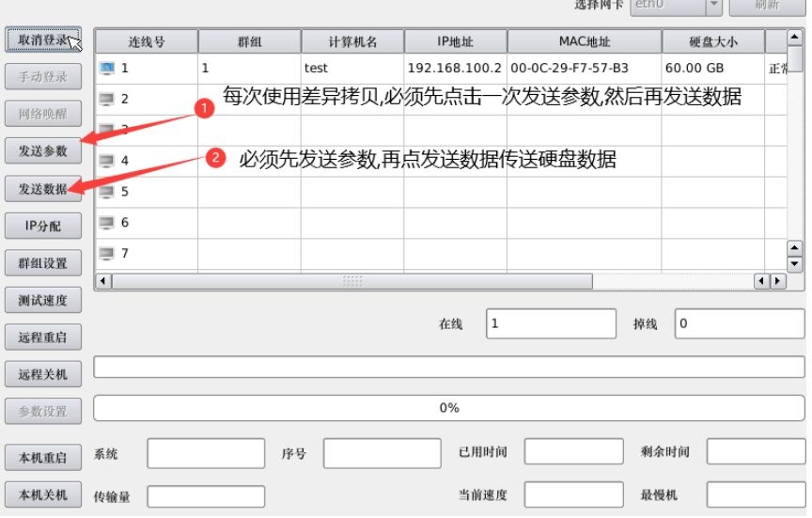Select the computer icon in row 2
Image resolution: width=812 pixels, height=518 pixels.
coord(107,99)
